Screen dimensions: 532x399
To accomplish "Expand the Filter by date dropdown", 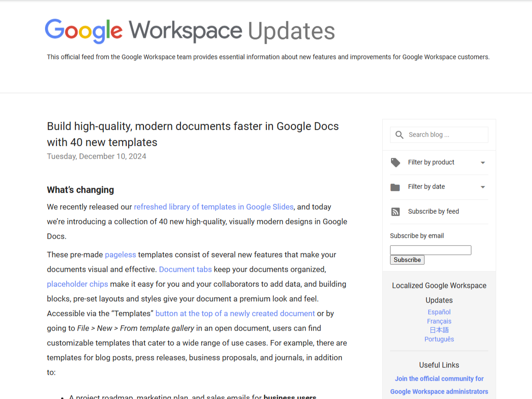I will coord(427,187).
